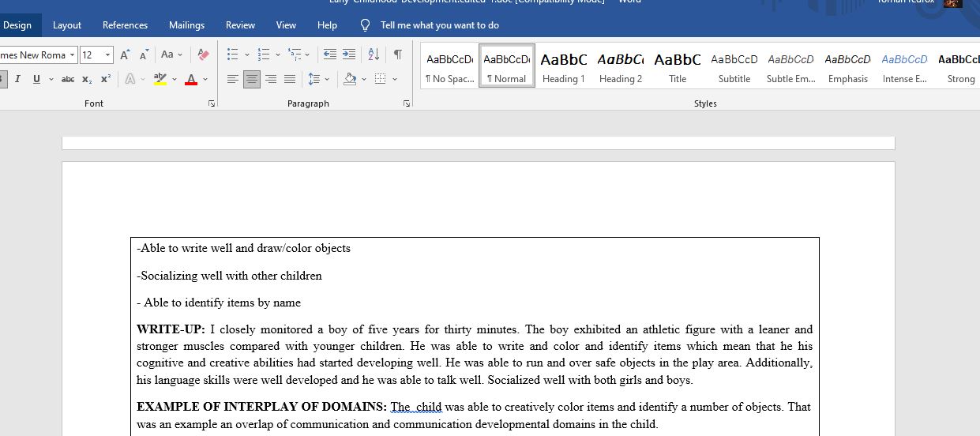The height and width of the screenshot is (436, 980).
Task: Expand the bullet library arrow
Action: click(x=246, y=55)
